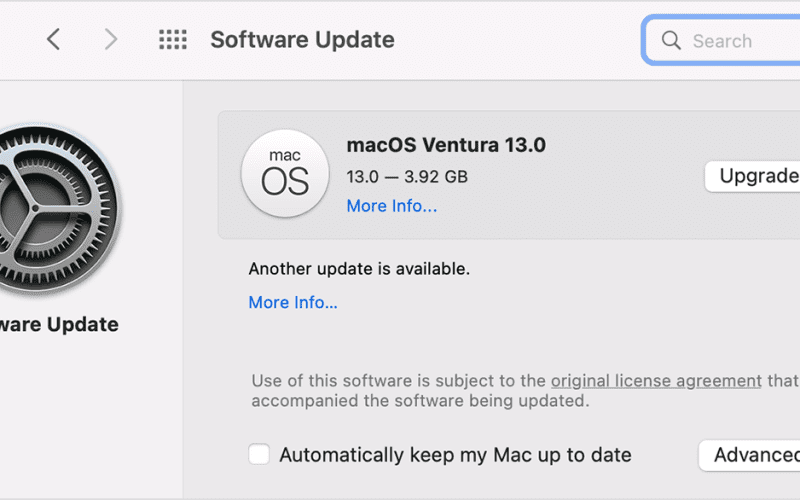Click the 13.0 — 3.92 GB size text

(407, 177)
